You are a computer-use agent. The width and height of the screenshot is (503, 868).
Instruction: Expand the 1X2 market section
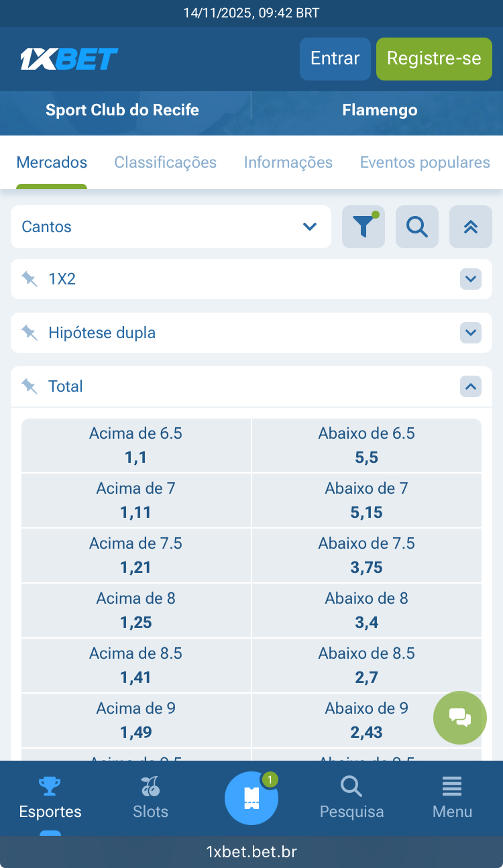(470, 279)
